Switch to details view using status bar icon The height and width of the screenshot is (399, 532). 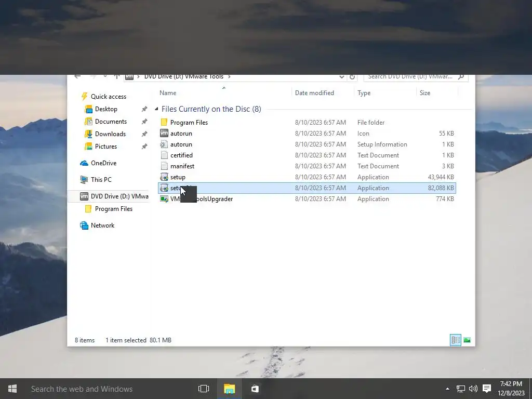coord(455,340)
